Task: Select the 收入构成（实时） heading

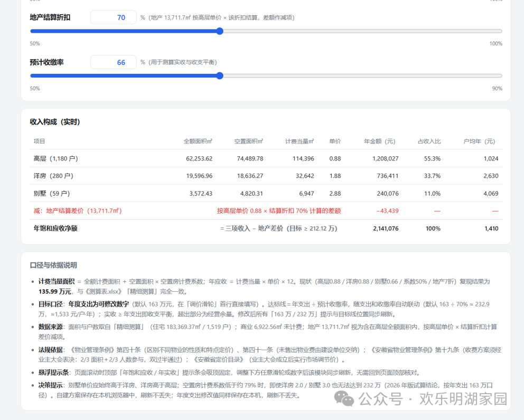Action: pos(55,122)
